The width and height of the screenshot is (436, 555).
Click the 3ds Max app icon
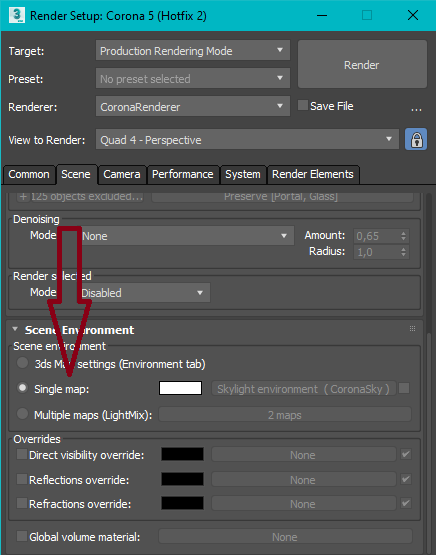coord(17,15)
